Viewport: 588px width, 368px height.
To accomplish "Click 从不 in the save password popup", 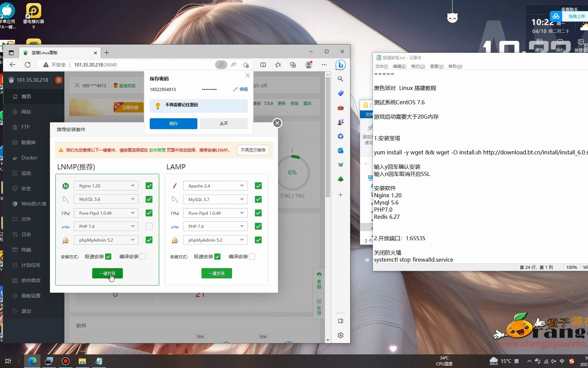I will point(224,124).
